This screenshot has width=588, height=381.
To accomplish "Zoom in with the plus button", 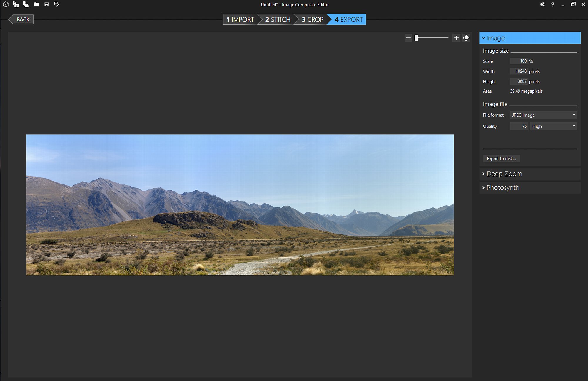I will click(456, 38).
